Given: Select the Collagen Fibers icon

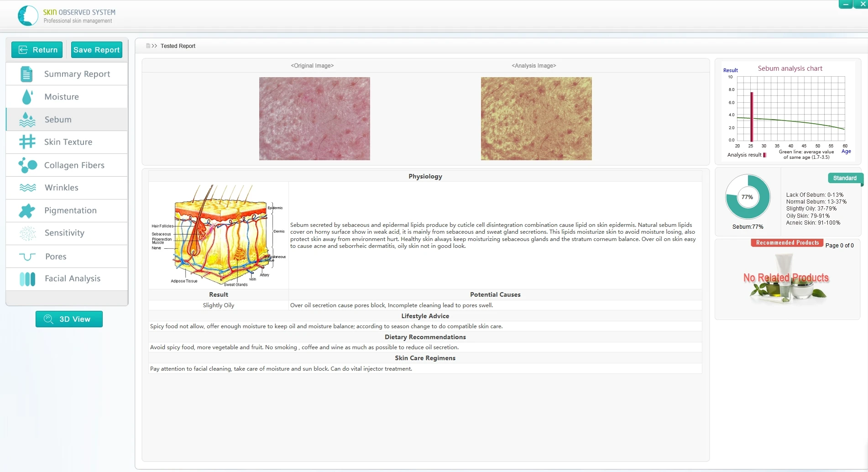Looking at the screenshot, I should point(27,165).
